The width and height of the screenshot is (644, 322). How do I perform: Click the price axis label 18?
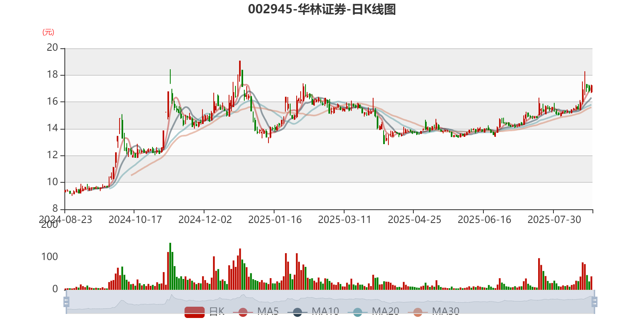pos(52,74)
